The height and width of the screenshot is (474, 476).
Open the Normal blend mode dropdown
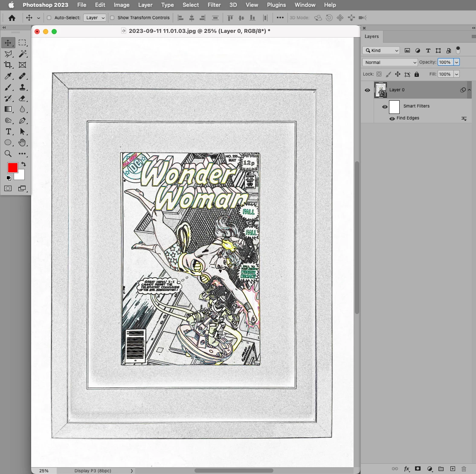(390, 62)
